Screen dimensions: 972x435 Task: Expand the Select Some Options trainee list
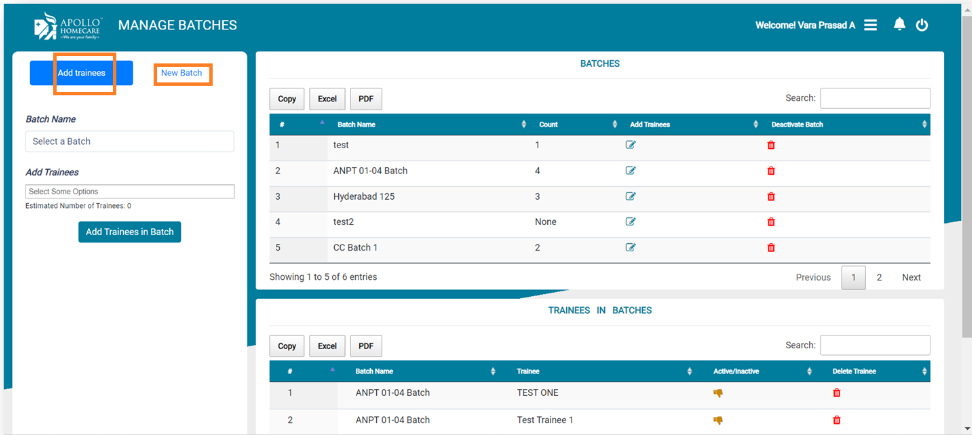(130, 191)
